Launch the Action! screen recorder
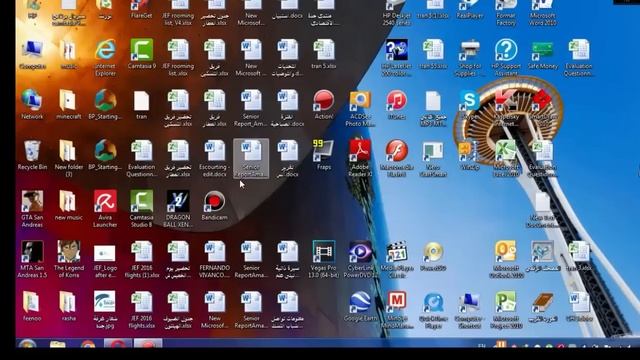 [324, 104]
